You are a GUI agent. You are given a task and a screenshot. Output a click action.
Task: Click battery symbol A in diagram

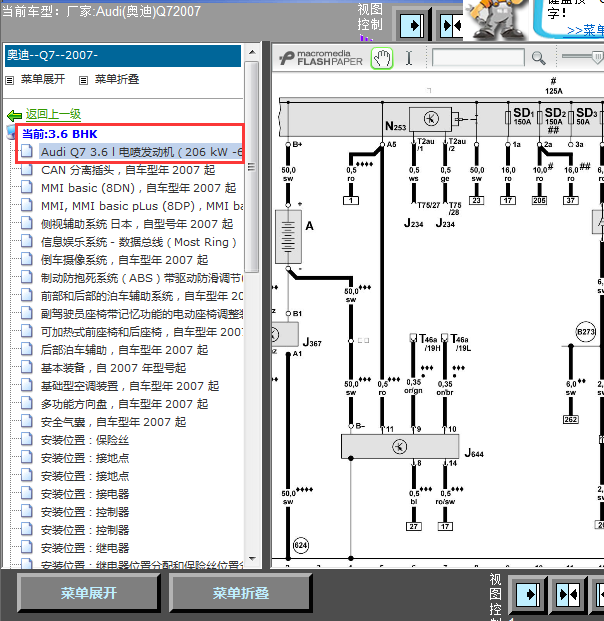(x=288, y=237)
